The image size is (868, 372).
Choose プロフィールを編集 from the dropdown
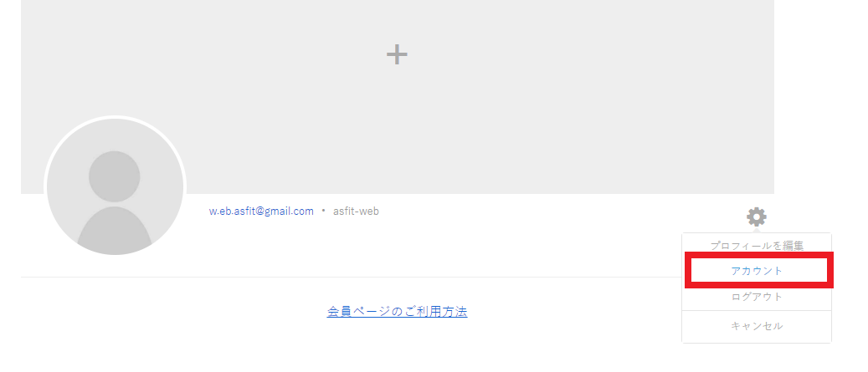tap(757, 246)
